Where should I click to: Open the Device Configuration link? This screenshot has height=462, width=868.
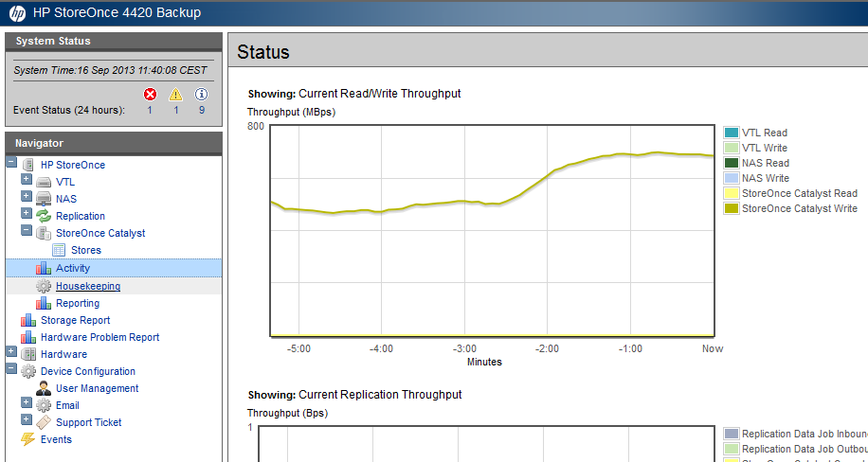pos(88,372)
